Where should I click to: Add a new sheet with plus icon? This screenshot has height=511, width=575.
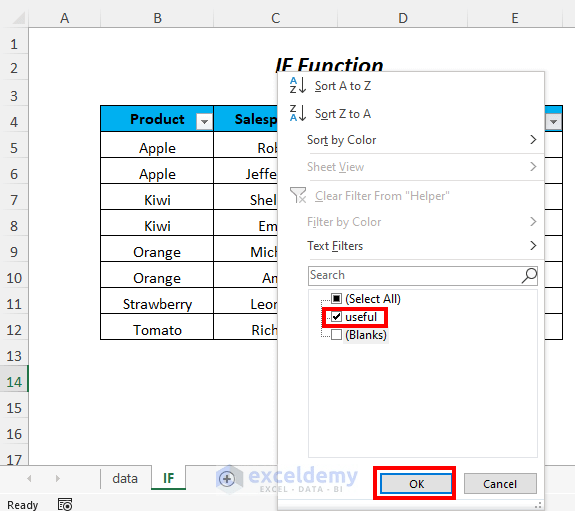coord(227,478)
